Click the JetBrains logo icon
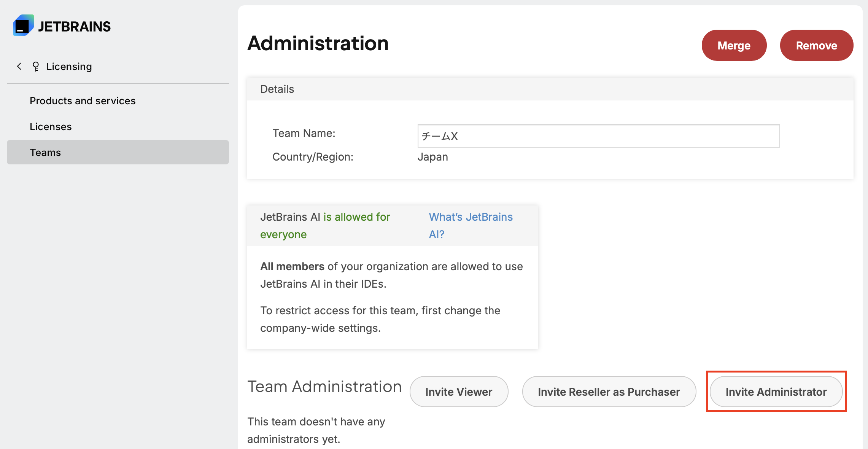Screen dimensions: 868x449 23,25
